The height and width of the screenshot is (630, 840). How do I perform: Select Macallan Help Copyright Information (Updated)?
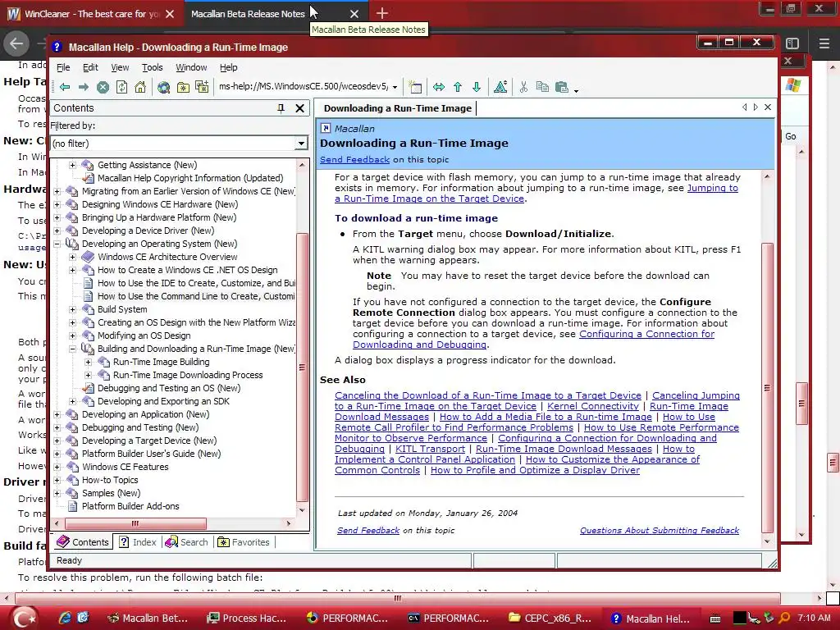(190, 178)
